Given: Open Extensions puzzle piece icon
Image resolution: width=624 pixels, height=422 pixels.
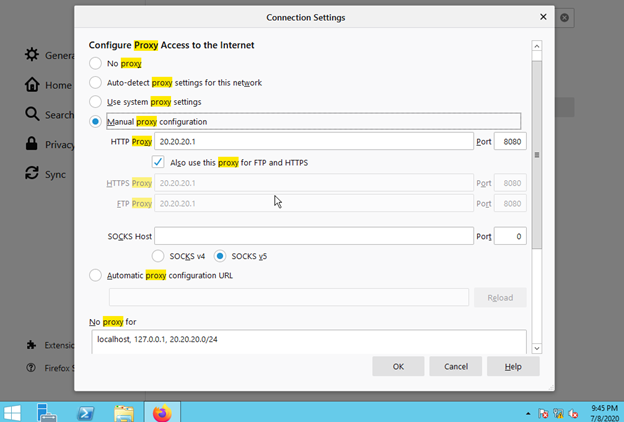Looking at the screenshot, I should (x=31, y=345).
